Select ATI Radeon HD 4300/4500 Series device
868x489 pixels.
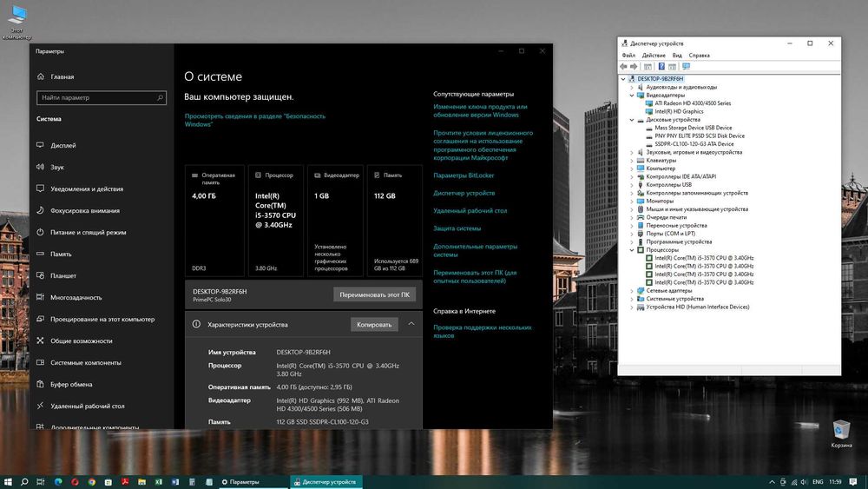693,103
